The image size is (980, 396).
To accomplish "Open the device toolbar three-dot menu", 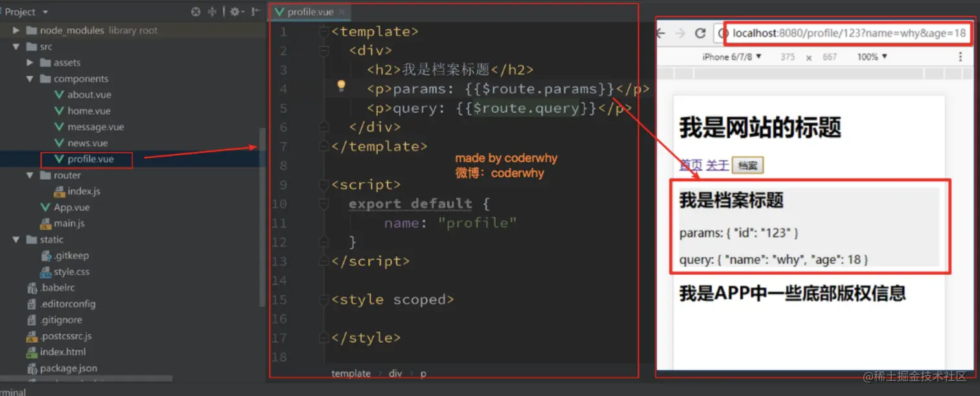I will [x=961, y=57].
